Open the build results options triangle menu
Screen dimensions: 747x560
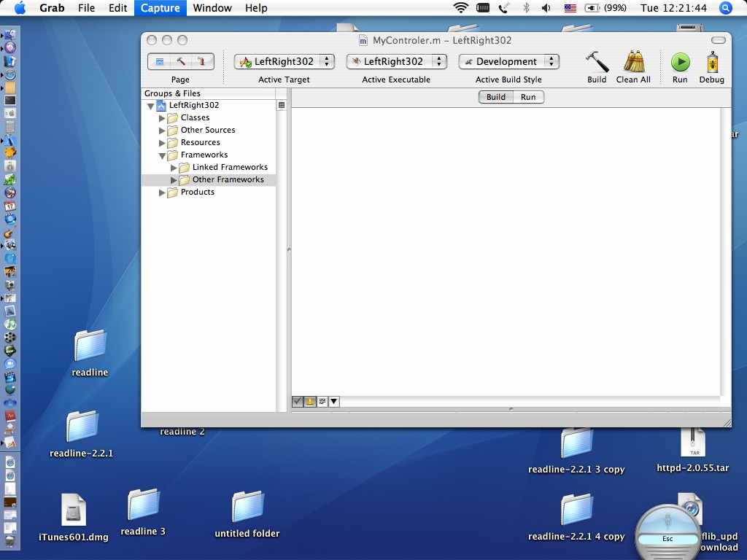click(x=334, y=402)
